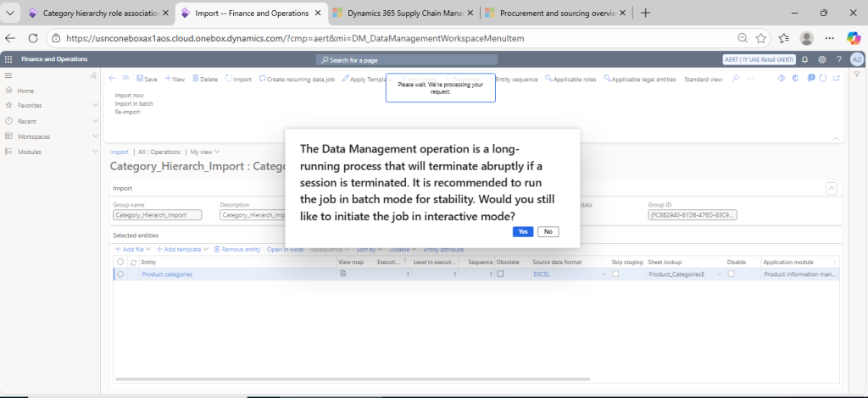Click the help question mark icon
Viewport: 868px width, 398px height.
(838, 59)
